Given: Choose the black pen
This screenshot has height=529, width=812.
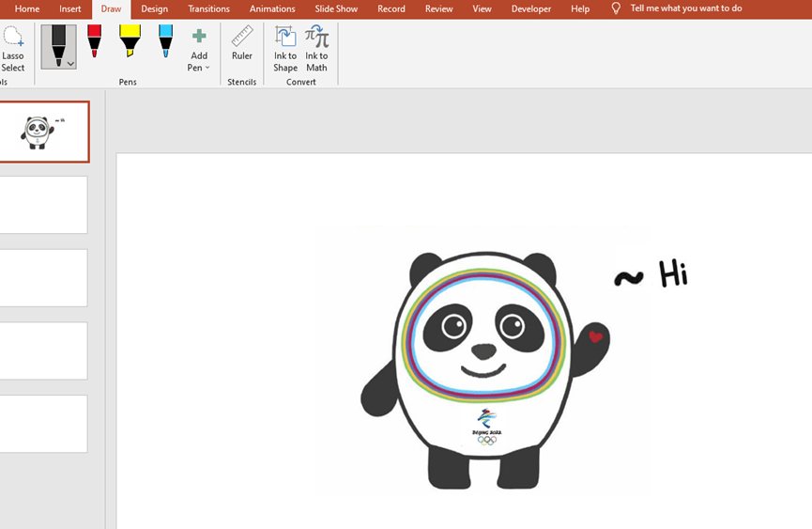Looking at the screenshot, I should pyautogui.click(x=58, y=46).
